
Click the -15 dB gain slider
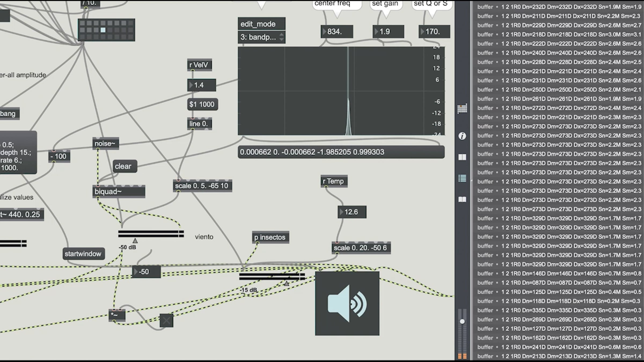click(x=272, y=276)
